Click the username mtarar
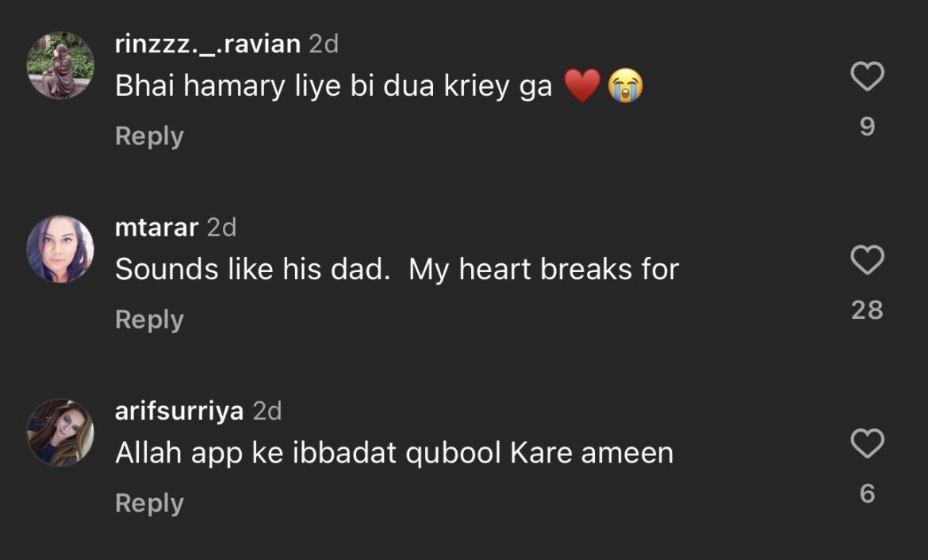Viewport: 928px width, 560px height. pos(159,228)
